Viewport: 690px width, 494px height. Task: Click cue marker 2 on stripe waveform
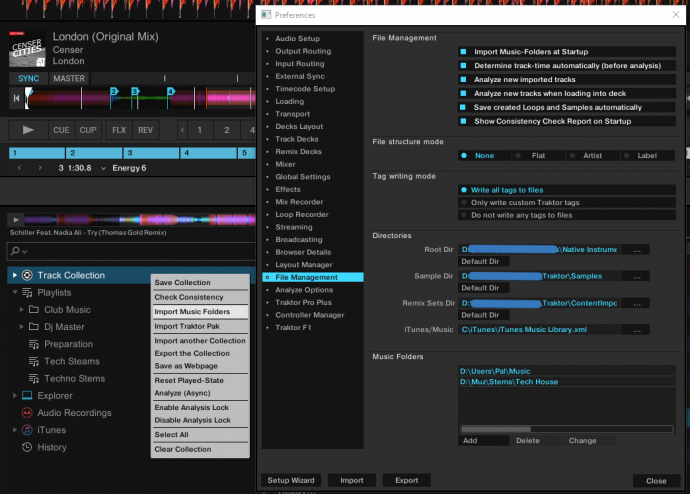[x=114, y=91]
